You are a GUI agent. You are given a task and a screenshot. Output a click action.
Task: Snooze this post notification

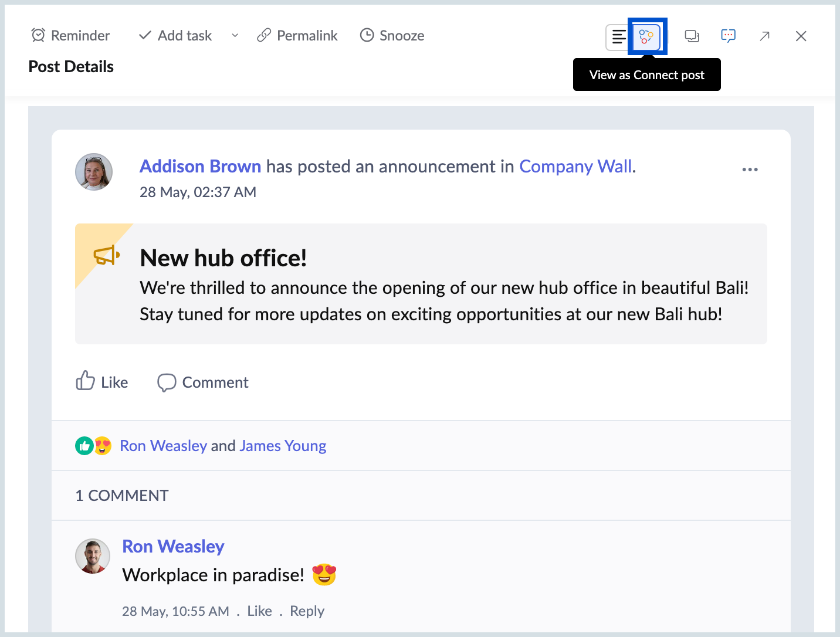[392, 36]
